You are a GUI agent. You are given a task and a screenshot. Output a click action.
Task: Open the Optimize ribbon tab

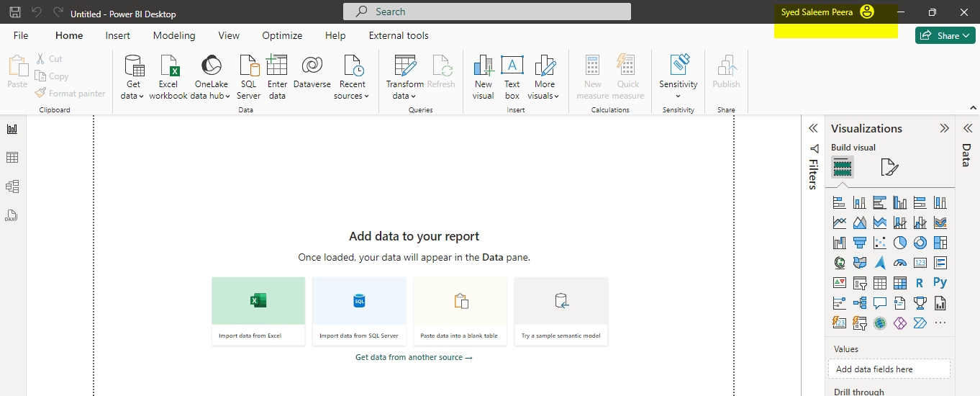point(282,35)
